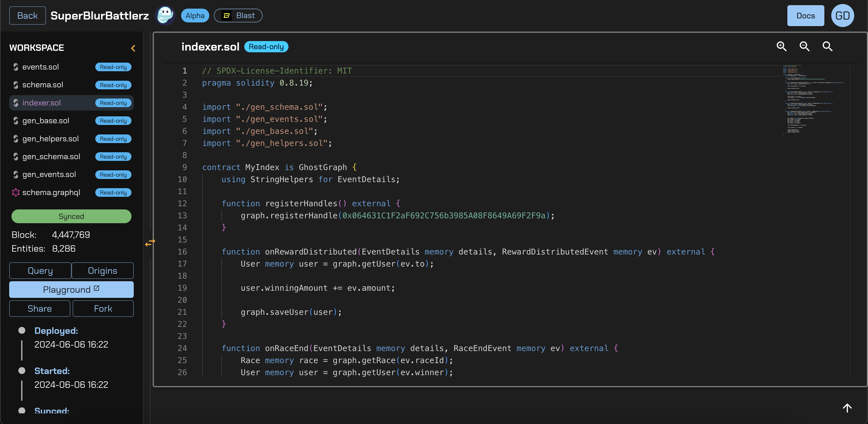Click the Back button
The image size is (868, 424).
(x=27, y=16)
